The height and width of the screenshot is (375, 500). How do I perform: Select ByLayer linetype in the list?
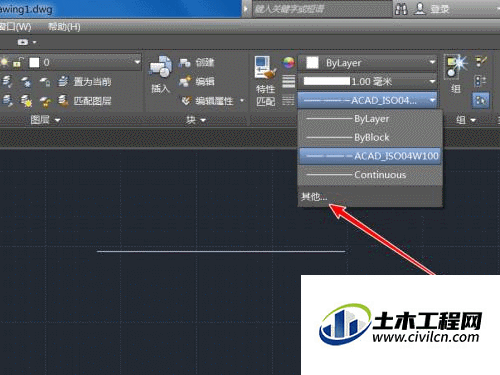pos(370,119)
